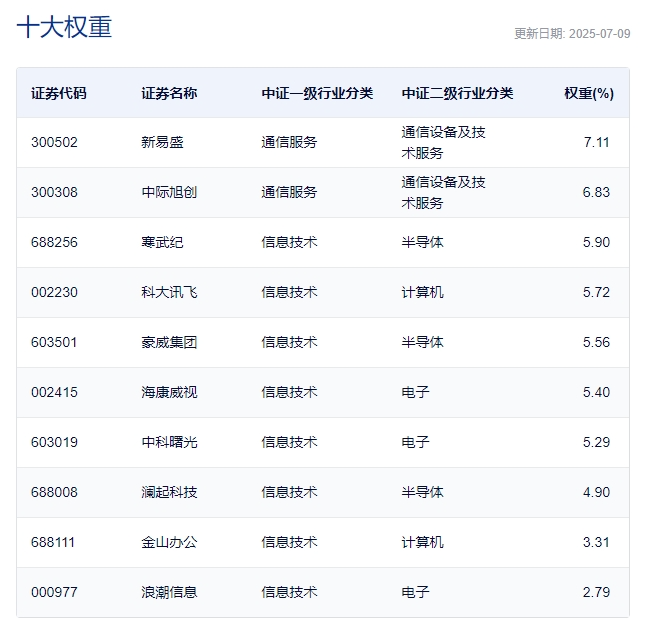This screenshot has width=650, height=627.
Task: Select the 中证一级行业分类 column header
Action: tap(317, 93)
